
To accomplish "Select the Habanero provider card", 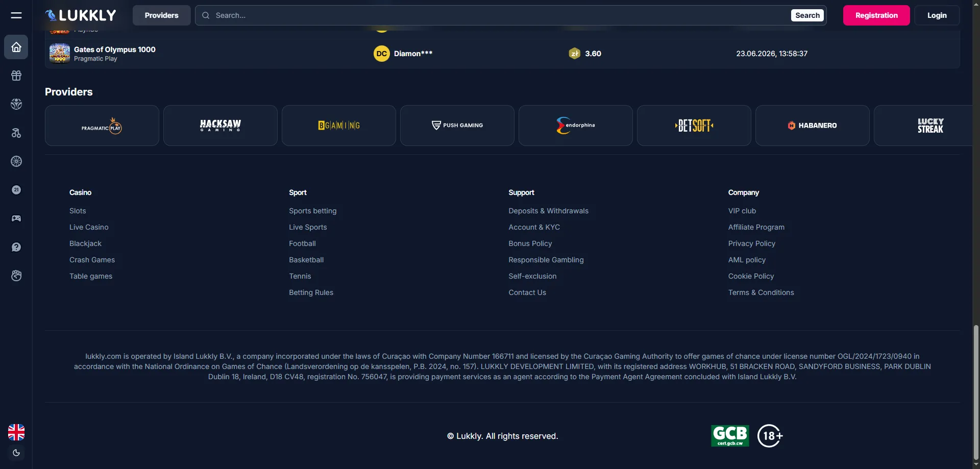I will (x=813, y=126).
